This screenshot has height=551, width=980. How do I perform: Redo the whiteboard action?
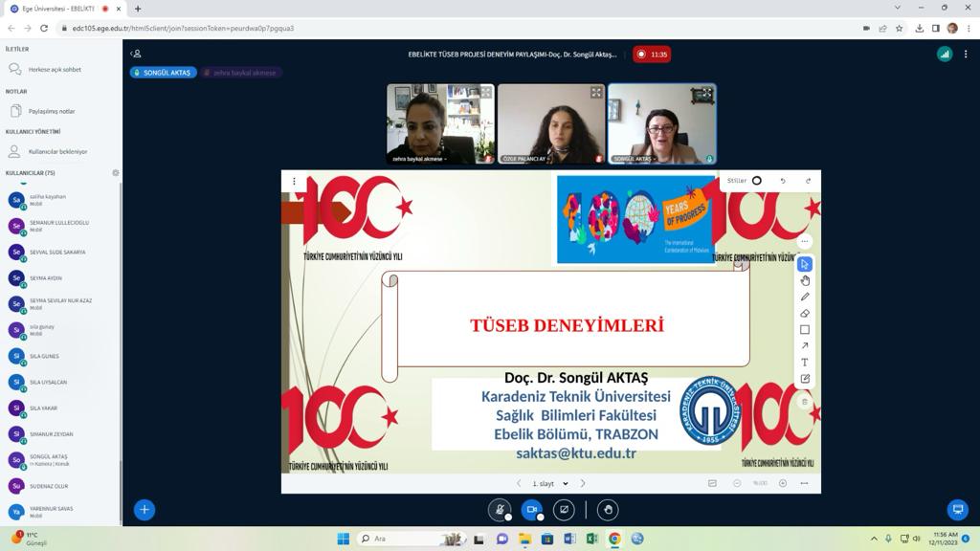click(x=808, y=181)
